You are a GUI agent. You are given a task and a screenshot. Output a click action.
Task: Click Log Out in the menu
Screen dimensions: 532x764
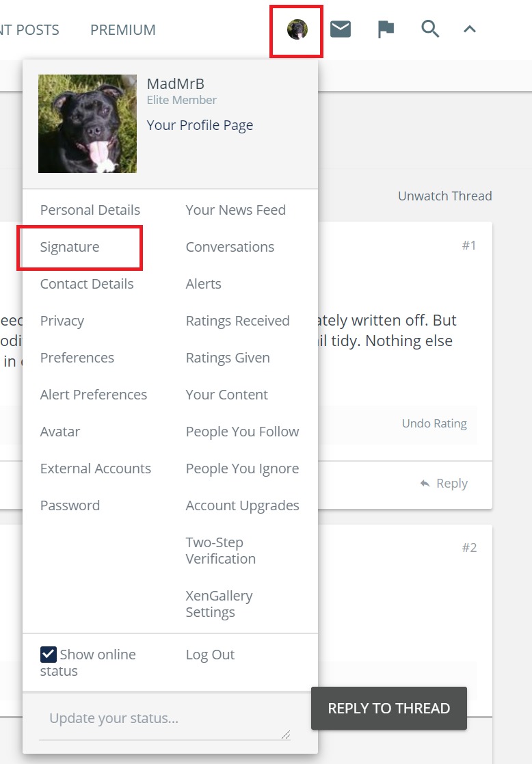coord(210,655)
